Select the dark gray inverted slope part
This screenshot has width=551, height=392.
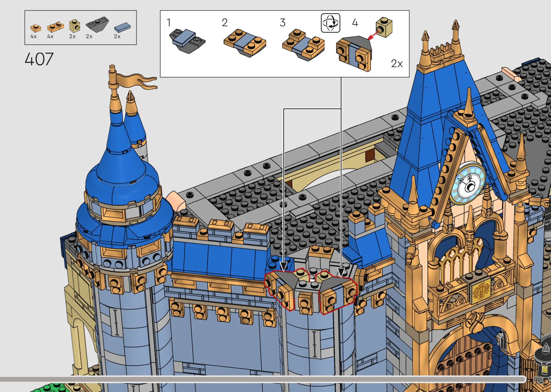click(x=97, y=24)
